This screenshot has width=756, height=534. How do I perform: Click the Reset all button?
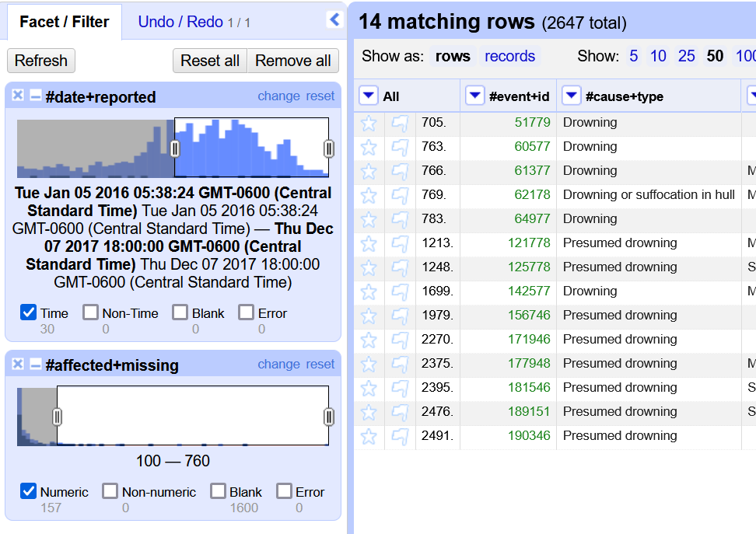(210, 61)
